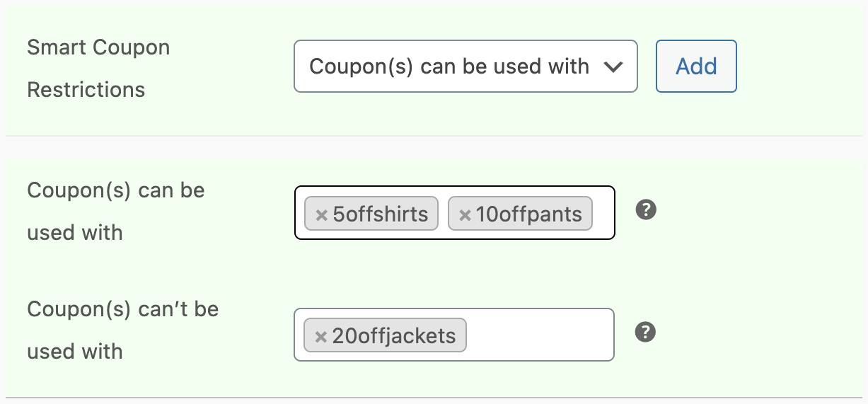
Task: Remove the 10offpants coupon tag
Action: pyautogui.click(x=465, y=215)
